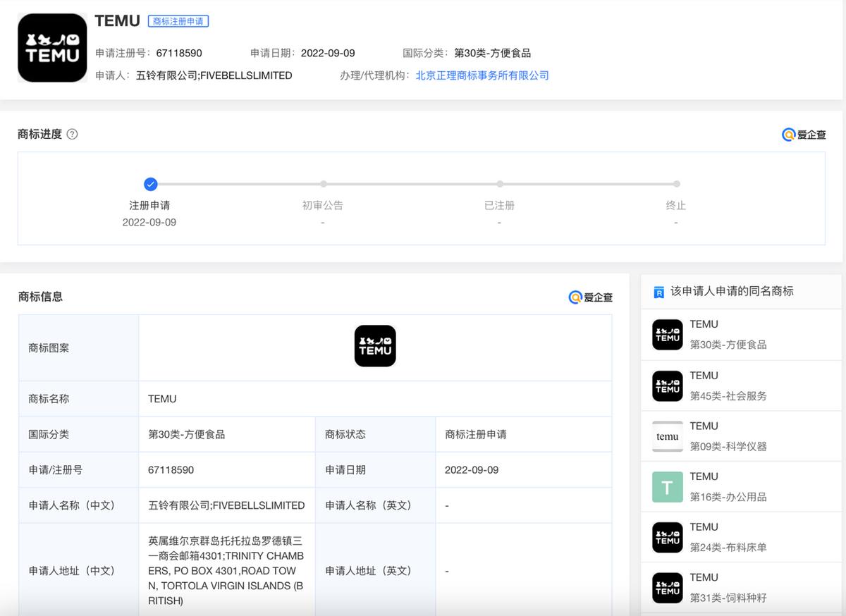Click the blue checkmark at 注册申请 step
Image resolution: width=846 pixels, height=616 pixels.
150,185
